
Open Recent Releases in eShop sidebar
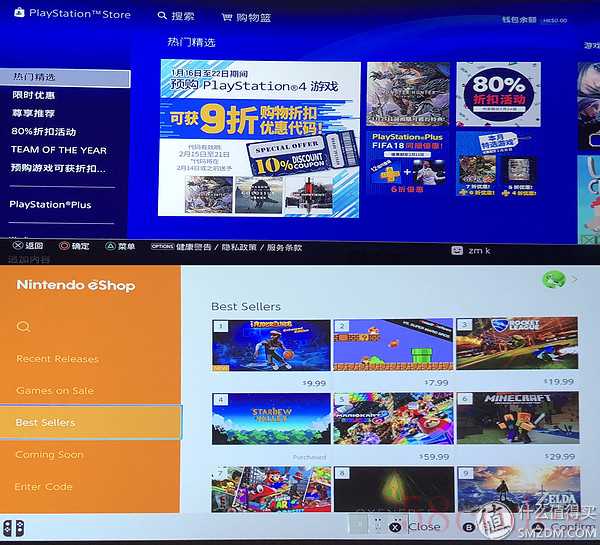point(57,359)
